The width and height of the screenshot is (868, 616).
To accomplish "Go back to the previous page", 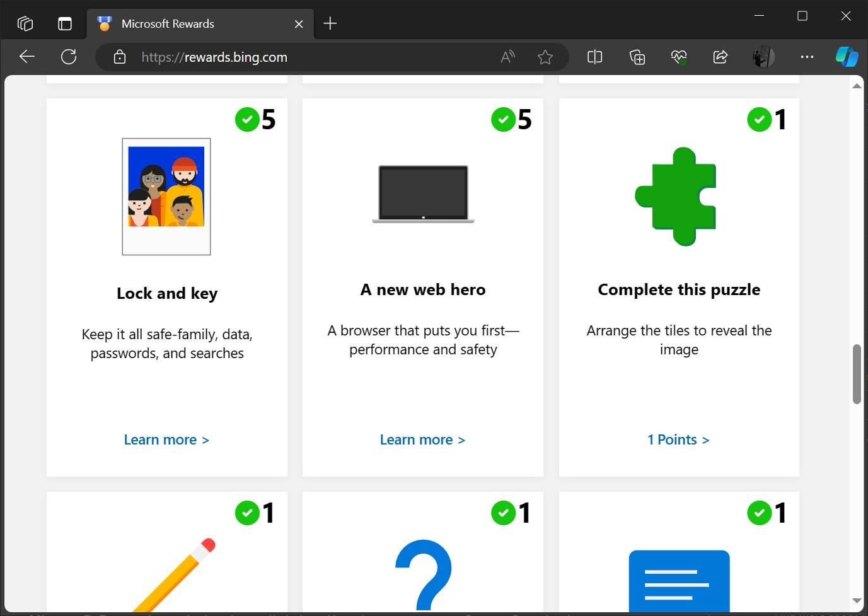I will pos(26,56).
